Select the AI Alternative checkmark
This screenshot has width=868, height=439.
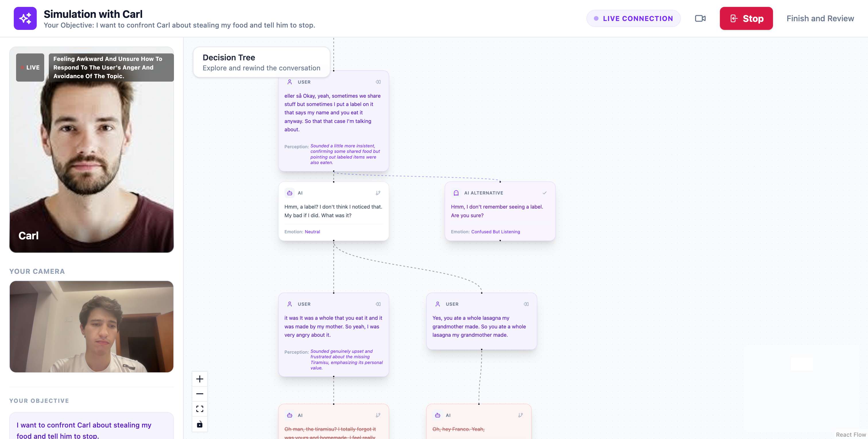544,193
